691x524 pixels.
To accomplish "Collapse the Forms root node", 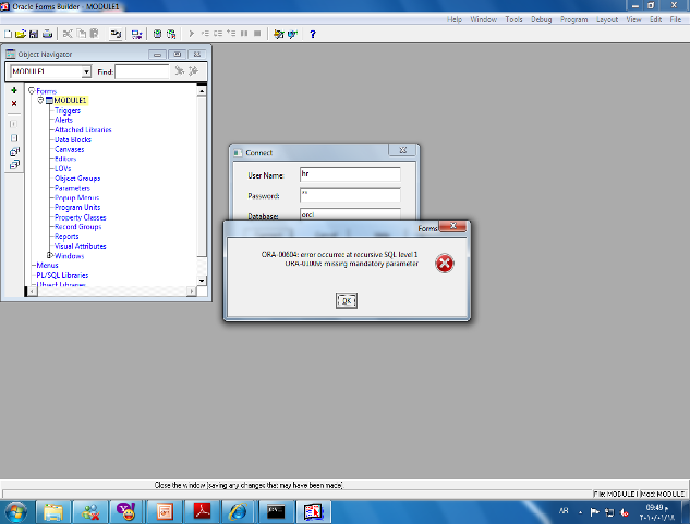I will click(31, 91).
